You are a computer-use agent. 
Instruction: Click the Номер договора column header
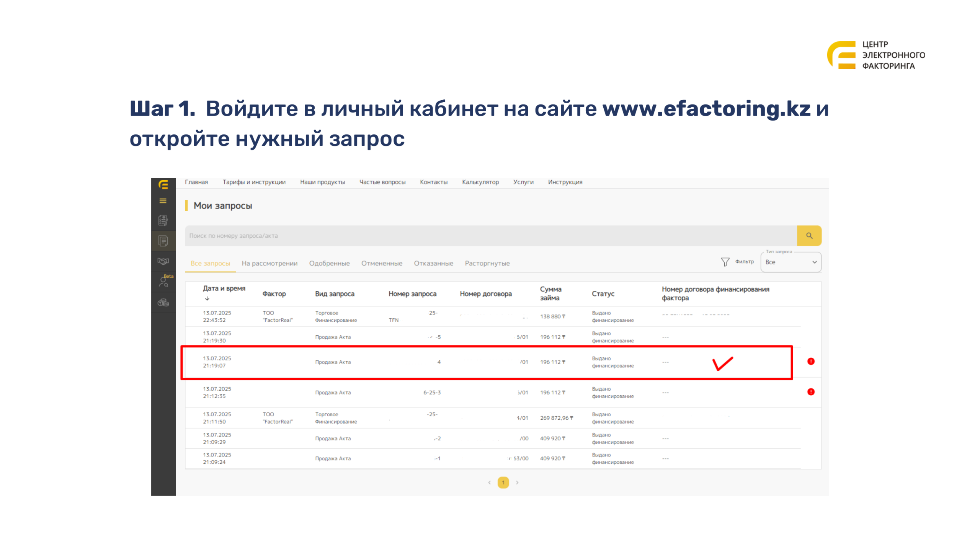[485, 293]
